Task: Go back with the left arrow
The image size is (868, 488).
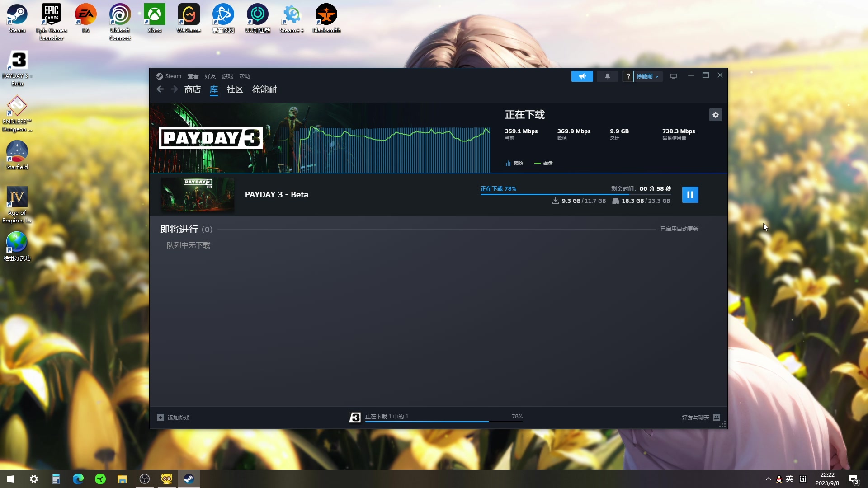Action: coord(160,89)
